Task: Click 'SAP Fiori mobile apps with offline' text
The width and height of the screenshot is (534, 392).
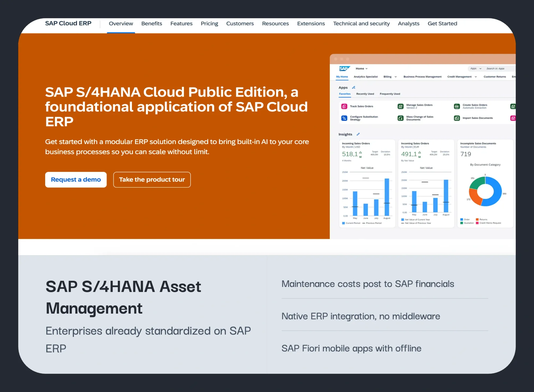Action: (351, 349)
